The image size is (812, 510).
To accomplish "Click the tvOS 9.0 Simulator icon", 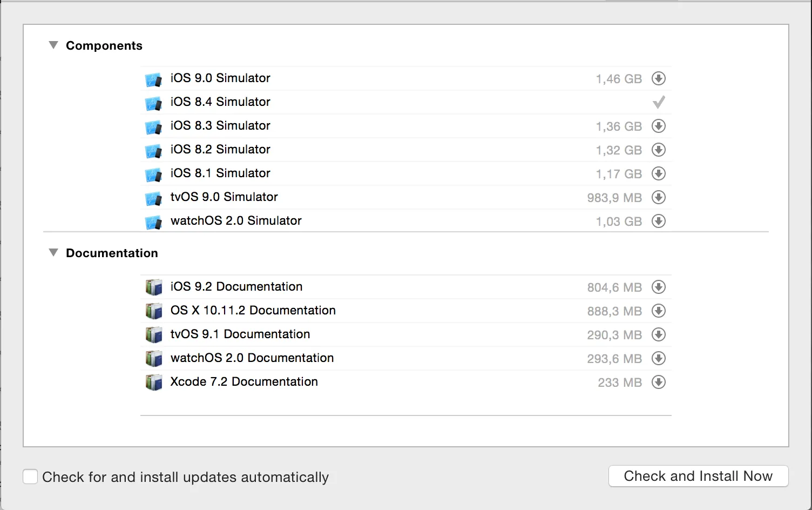I will pyautogui.click(x=153, y=198).
